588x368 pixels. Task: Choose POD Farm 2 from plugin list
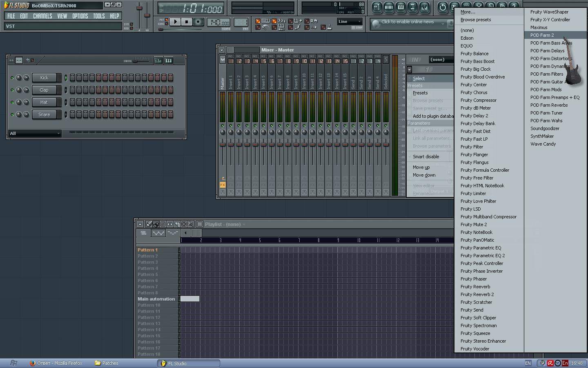pyautogui.click(x=542, y=35)
